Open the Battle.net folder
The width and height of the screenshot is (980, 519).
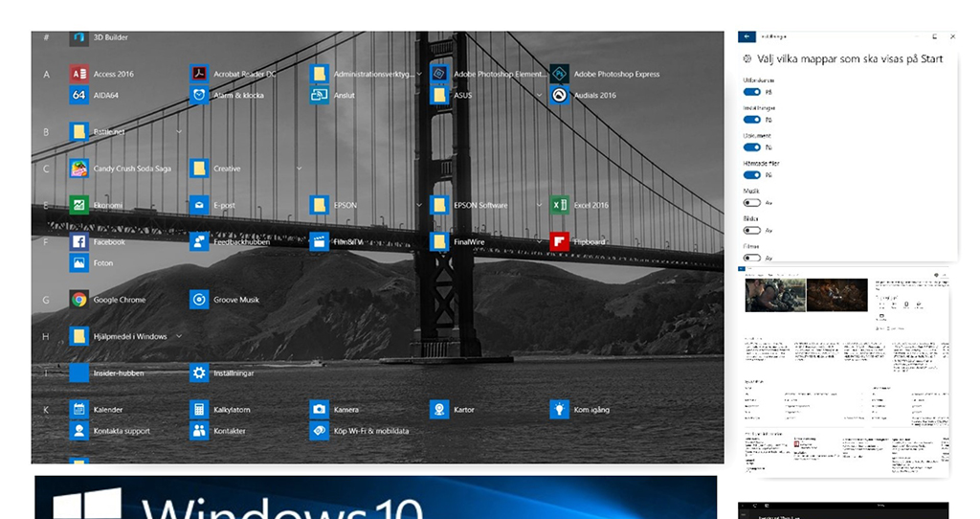(x=97, y=132)
